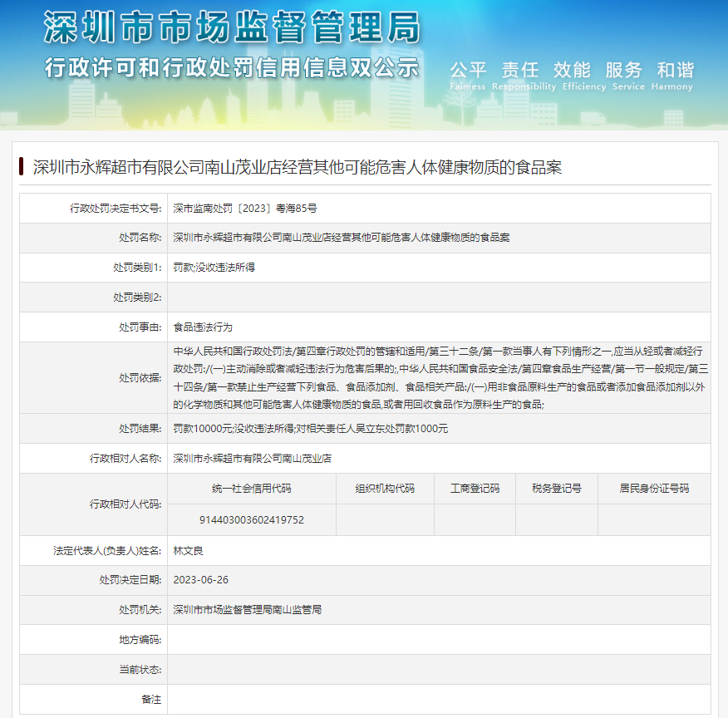Viewport: 728px width, 718px height.
Task: Click the 责任 Responsibility slogan text
Action: (x=524, y=76)
